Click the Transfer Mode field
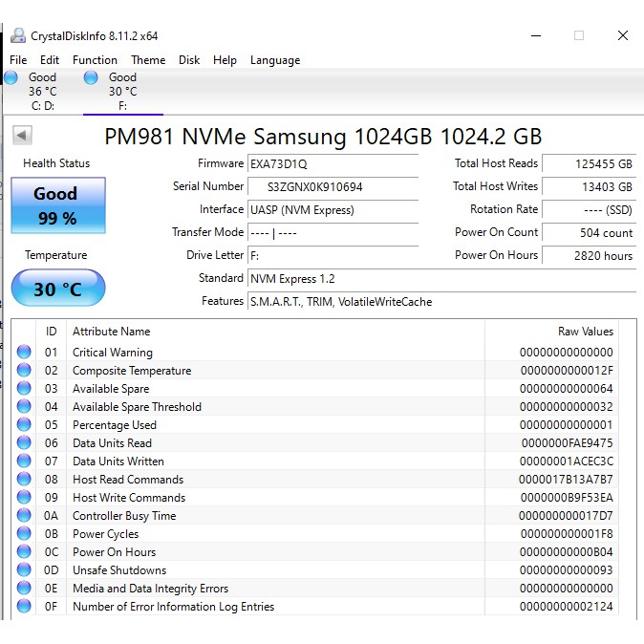The height and width of the screenshot is (644, 644). coord(333,233)
